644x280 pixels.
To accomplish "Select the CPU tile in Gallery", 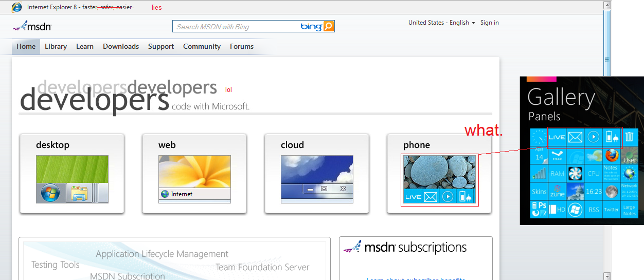I will tap(593, 173).
